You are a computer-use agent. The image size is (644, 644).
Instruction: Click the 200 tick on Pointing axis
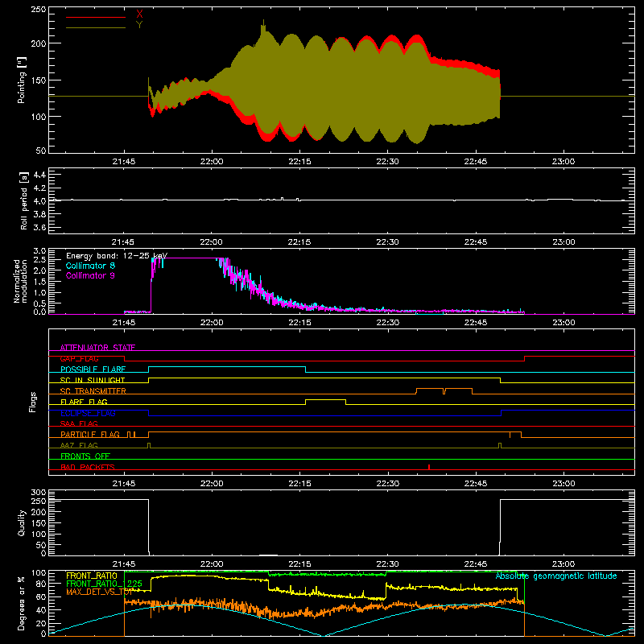coord(39,43)
